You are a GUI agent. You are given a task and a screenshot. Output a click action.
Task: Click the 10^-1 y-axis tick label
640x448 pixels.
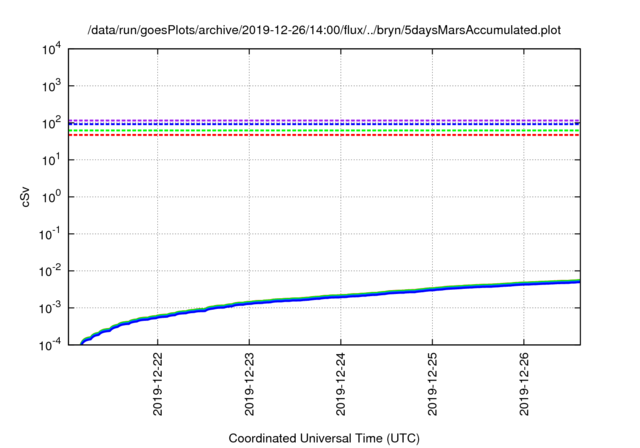tap(50, 234)
